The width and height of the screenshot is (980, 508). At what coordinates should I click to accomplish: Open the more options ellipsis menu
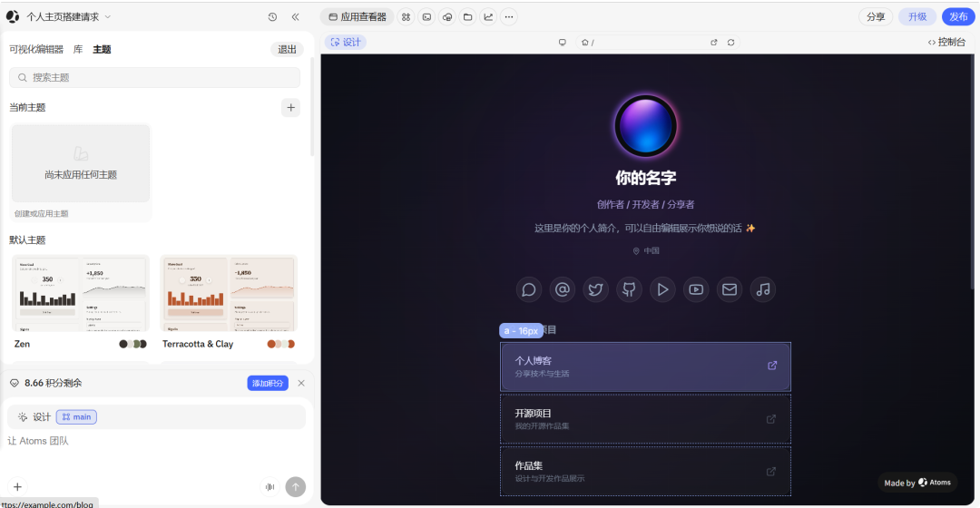(x=509, y=17)
